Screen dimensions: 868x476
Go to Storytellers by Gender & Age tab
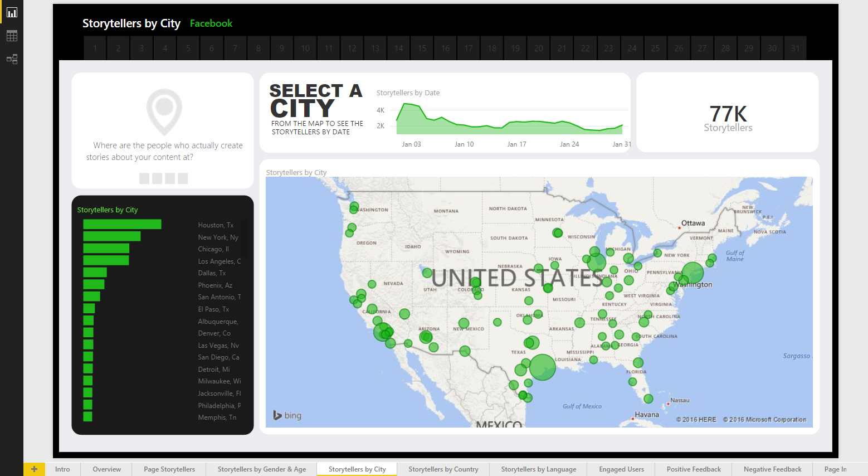[x=262, y=469]
